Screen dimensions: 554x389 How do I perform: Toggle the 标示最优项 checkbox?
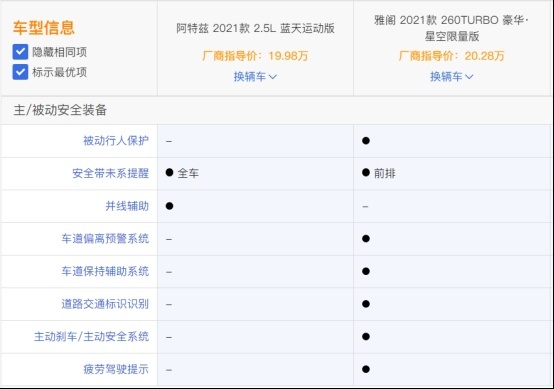pos(20,72)
